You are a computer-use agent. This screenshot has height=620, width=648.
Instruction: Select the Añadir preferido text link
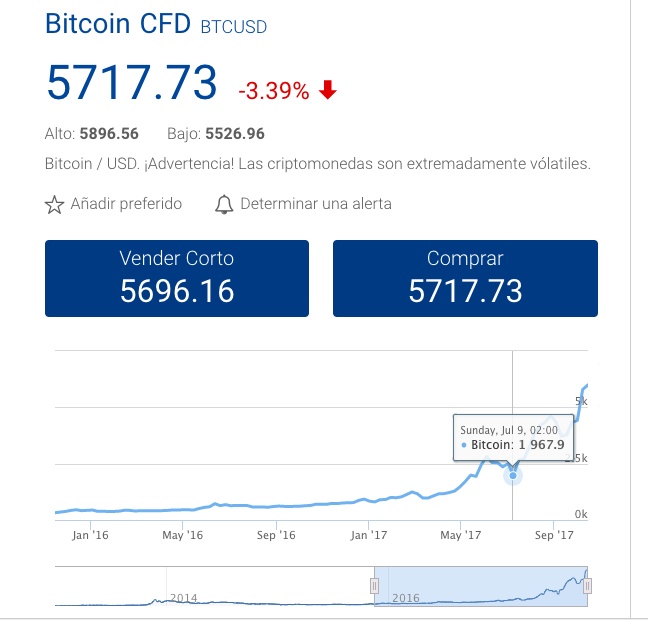pos(126,204)
